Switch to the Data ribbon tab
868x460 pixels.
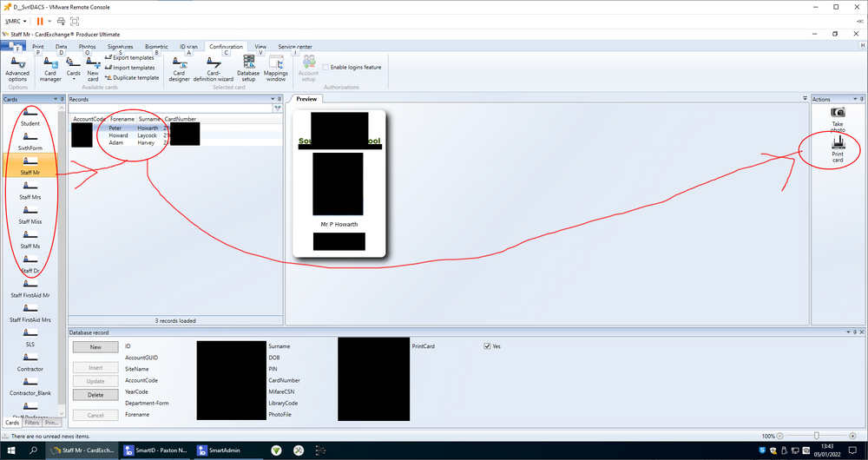[x=62, y=47]
